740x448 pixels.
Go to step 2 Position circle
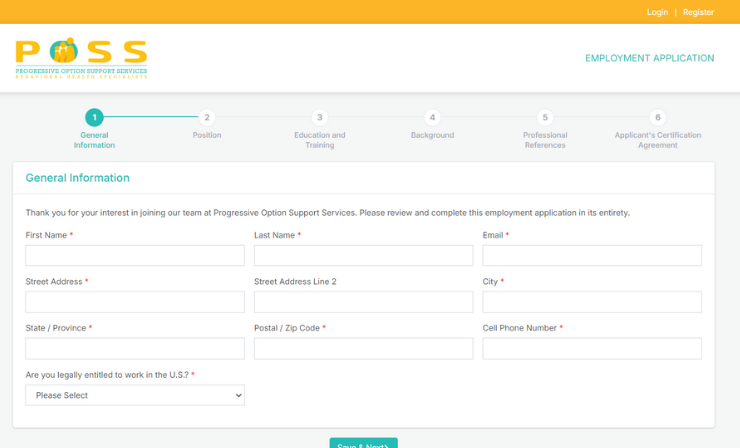pyautogui.click(x=207, y=117)
